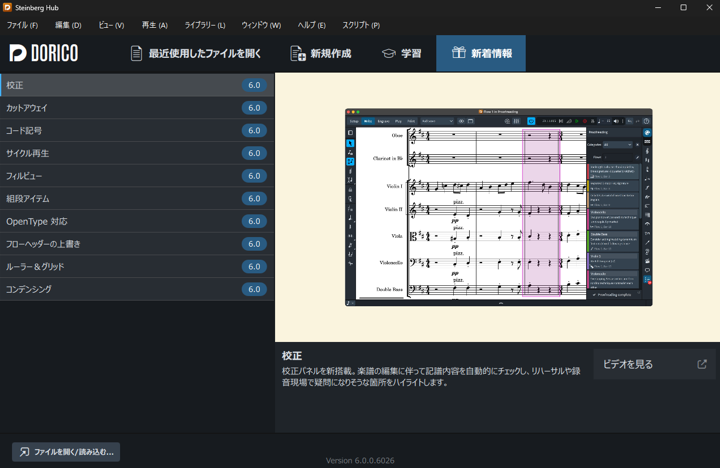
Task: Click the Steinberg Hub title bar icon
Action: click(x=7, y=7)
